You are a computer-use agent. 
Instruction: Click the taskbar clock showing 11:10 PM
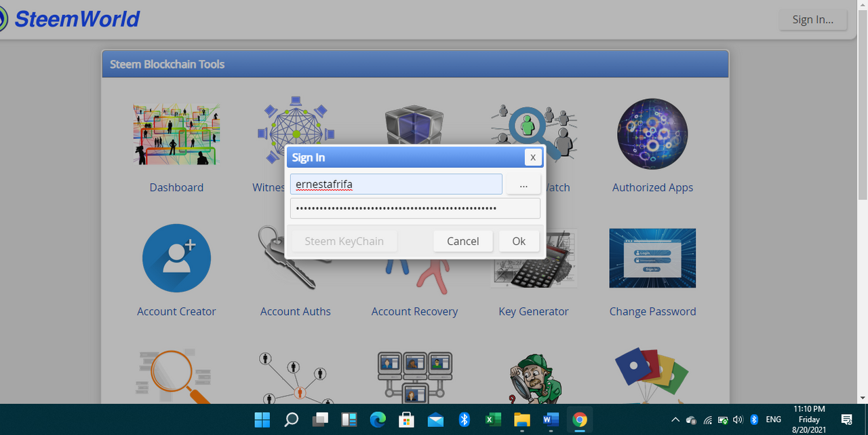(x=809, y=420)
